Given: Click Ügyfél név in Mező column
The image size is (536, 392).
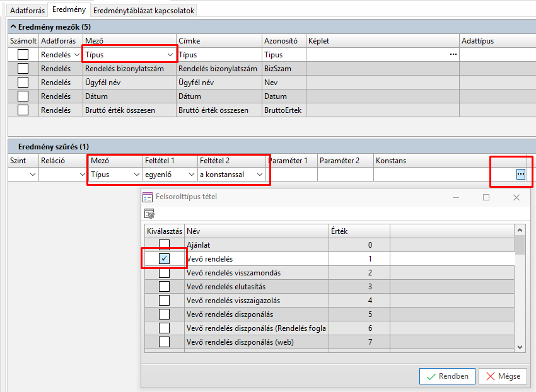Looking at the screenshot, I should click(129, 83).
